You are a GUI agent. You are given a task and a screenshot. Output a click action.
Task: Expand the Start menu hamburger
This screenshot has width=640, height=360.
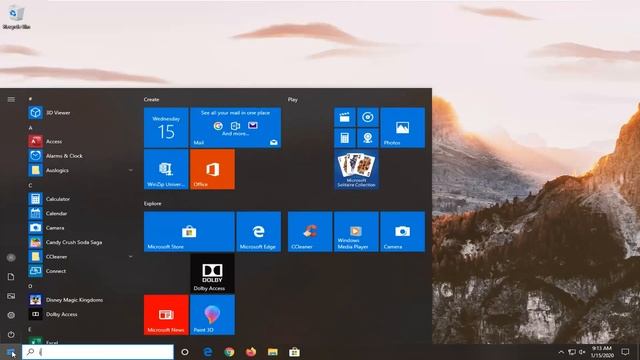[x=11, y=100]
